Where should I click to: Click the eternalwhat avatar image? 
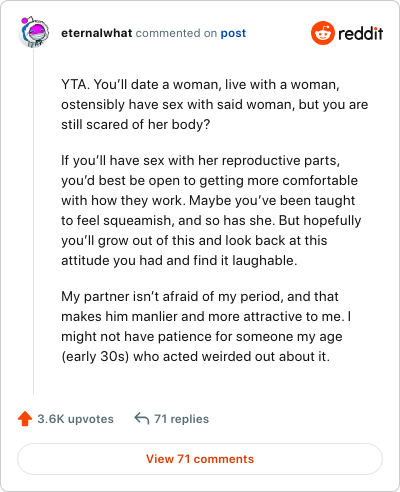[x=34, y=32]
